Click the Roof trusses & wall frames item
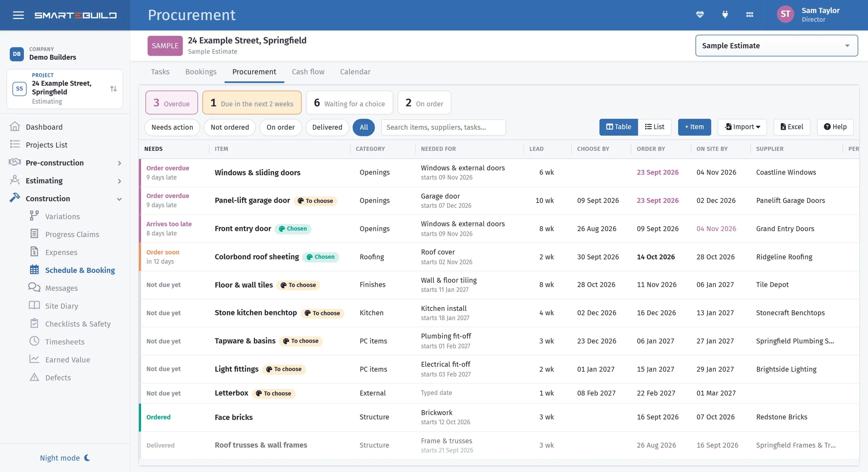The height and width of the screenshot is (472, 868). click(x=261, y=445)
